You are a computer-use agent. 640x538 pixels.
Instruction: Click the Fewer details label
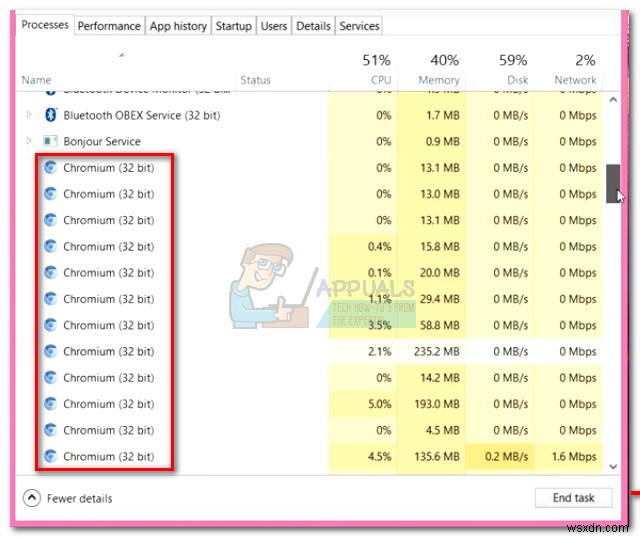[x=80, y=498]
